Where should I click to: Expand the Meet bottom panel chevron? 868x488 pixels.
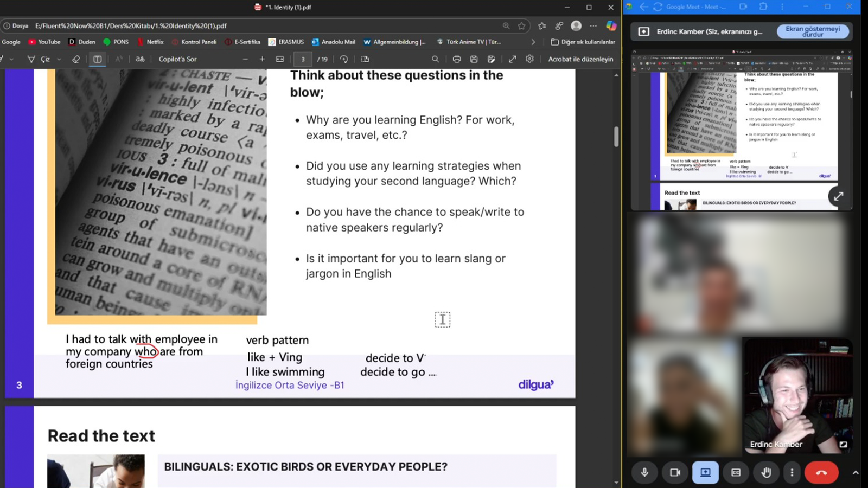pyautogui.click(x=856, y=473)
